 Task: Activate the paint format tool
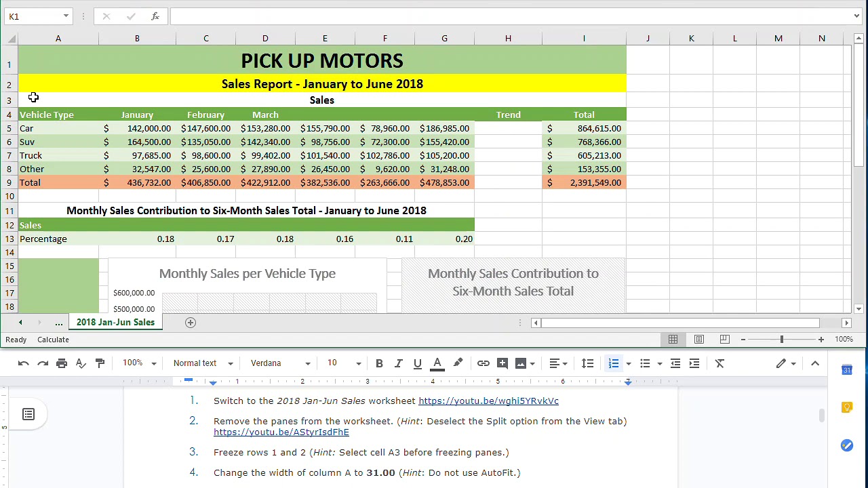[100, 363]
